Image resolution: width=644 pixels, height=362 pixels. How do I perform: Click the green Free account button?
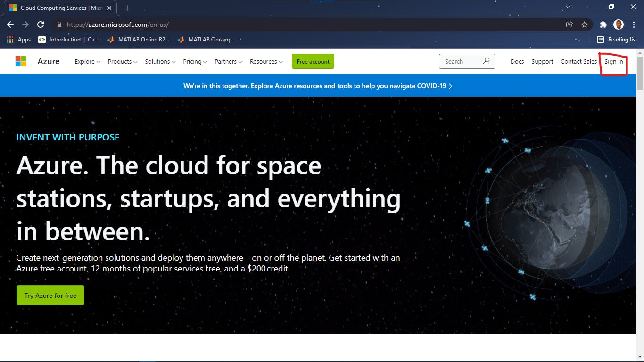(x=313, y=61)
